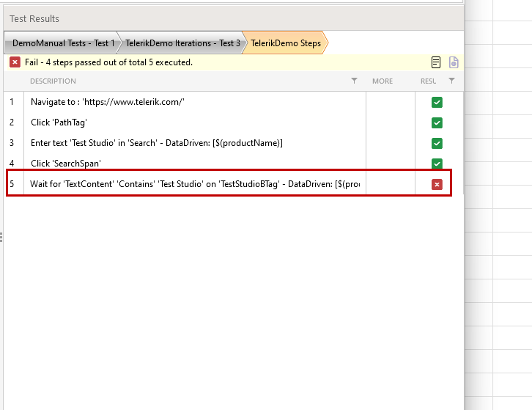Click pass icon for Click 'SearchSpan' step
532x410 pixels.
[437, 164]
